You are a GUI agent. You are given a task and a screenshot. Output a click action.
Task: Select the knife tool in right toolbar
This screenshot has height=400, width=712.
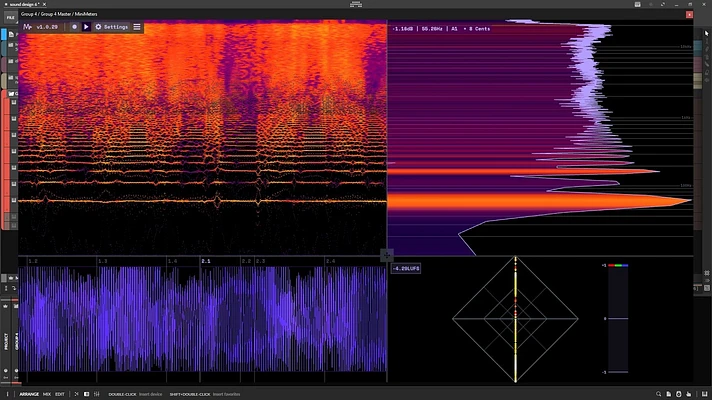707,65
